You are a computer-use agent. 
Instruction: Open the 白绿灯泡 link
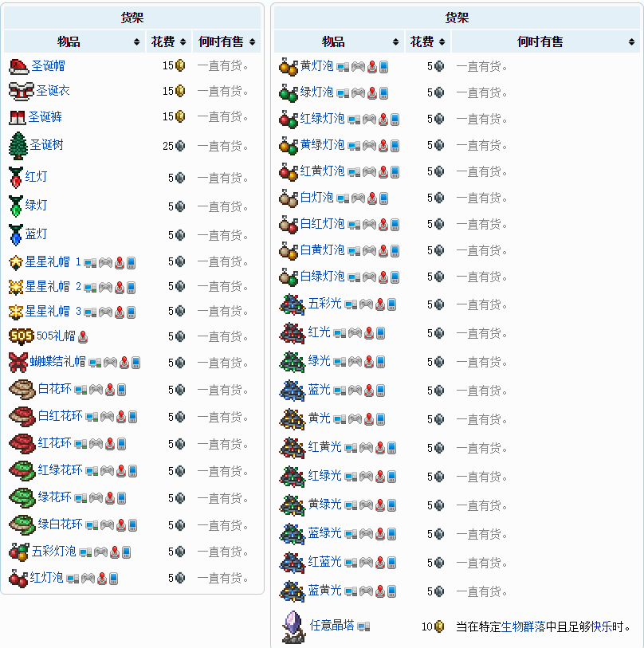pos(323,276)
